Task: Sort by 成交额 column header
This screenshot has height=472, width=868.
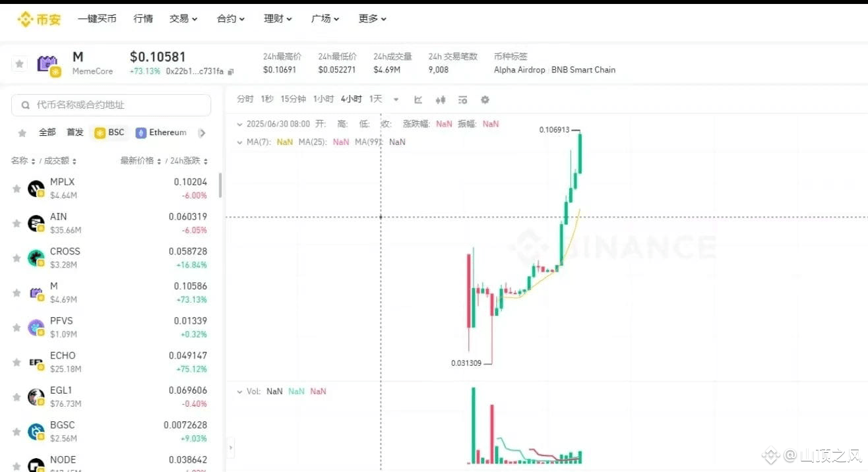Action: [60, 161]
